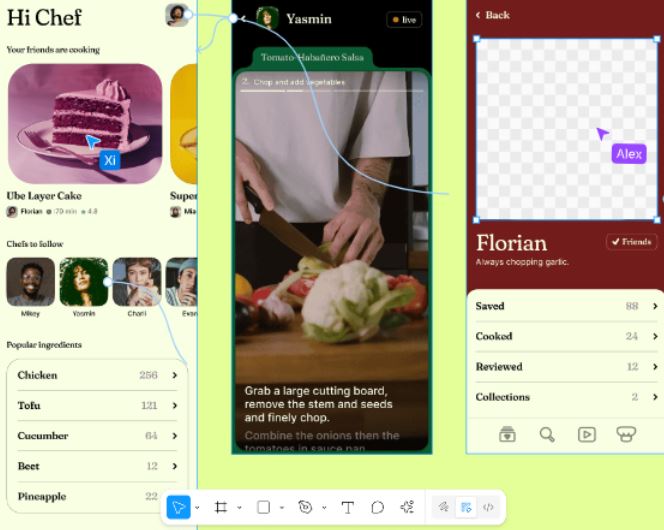This screenshot has height=530, width=664.
Task: Open the Move tool options dropdown arrow
Action: tap(197, 507)
